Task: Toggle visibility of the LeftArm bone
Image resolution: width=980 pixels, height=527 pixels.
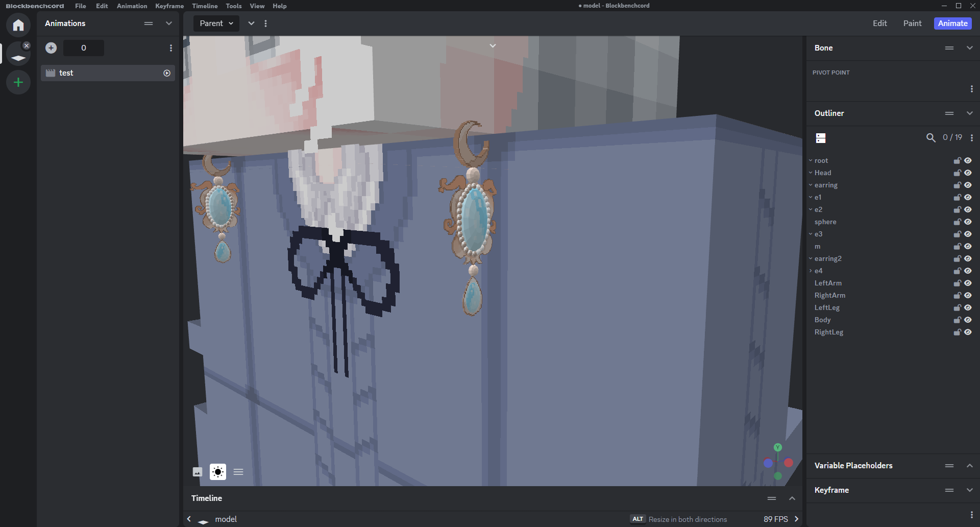Action: (968, 283)
